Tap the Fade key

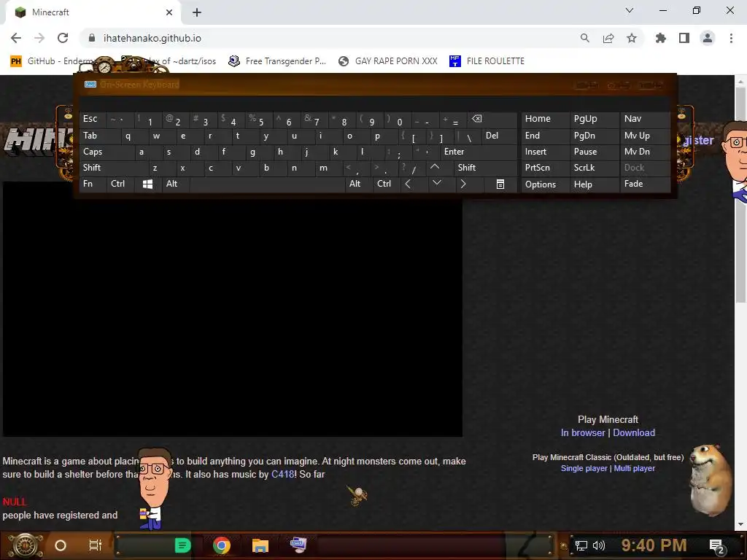click(x=645, y=184)
